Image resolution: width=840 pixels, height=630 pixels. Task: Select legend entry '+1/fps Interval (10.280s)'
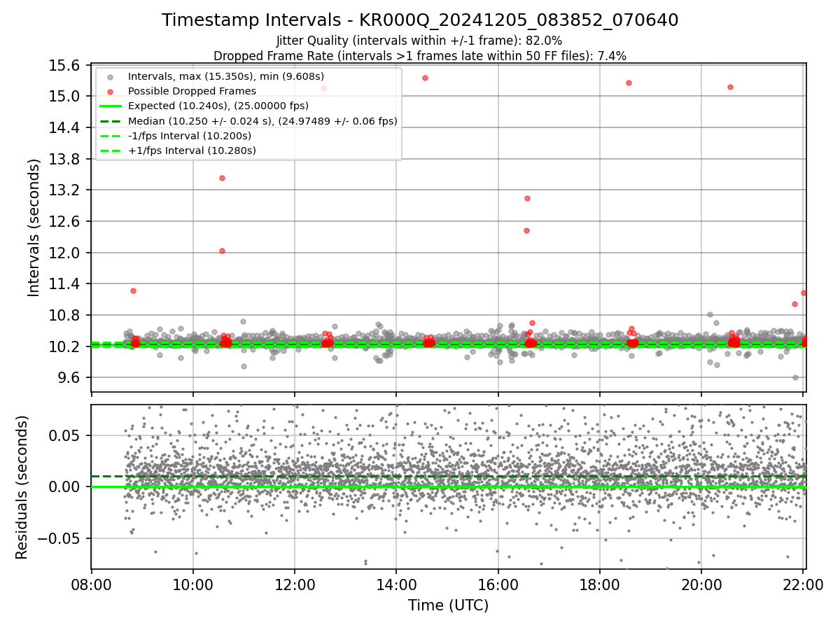pos(192,150)
